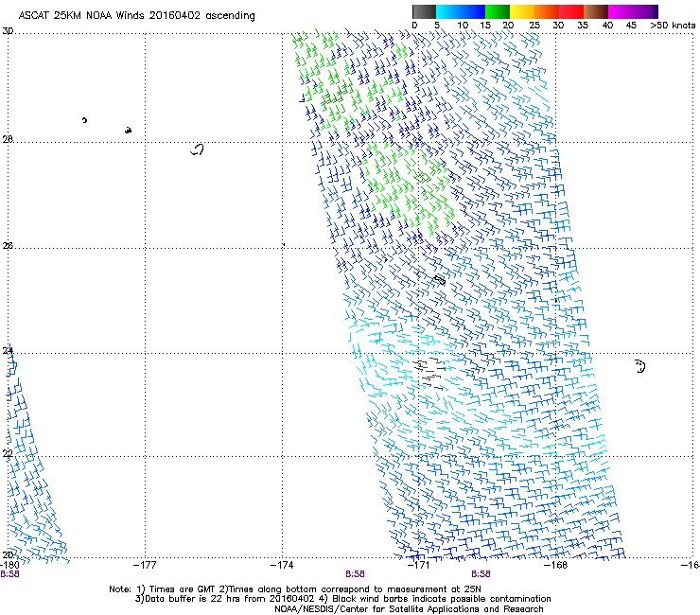The image size is (700, 615).
Task: Click the '>50 knots' legend label
Action: tap(674, 26)
